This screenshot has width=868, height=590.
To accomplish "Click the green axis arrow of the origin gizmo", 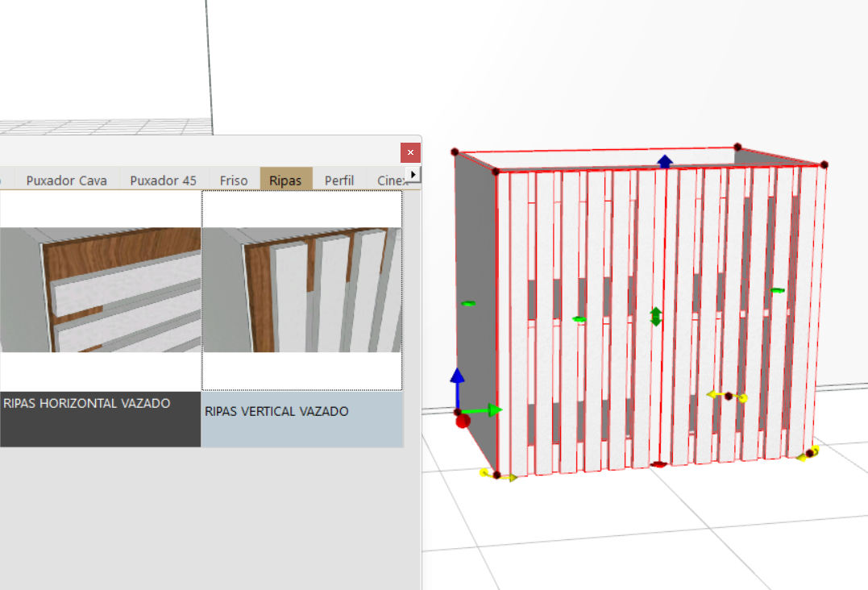I will point(487,411).
